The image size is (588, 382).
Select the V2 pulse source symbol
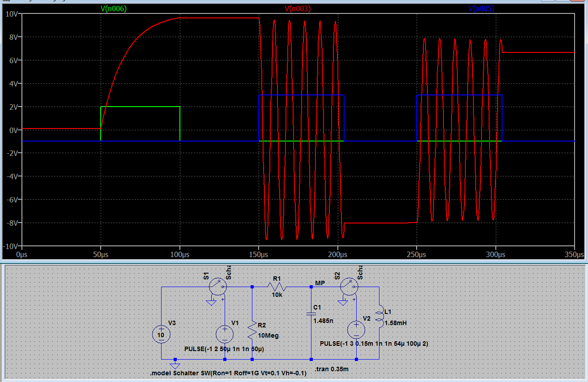click(x=356, y=330)
